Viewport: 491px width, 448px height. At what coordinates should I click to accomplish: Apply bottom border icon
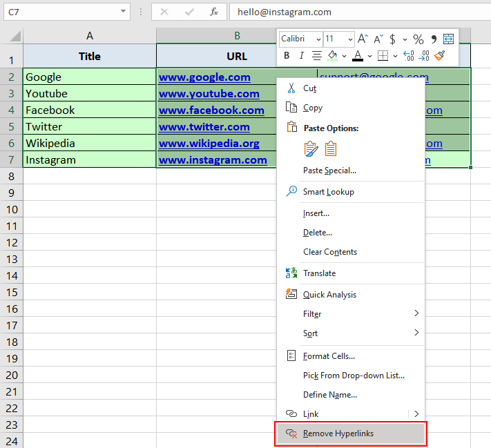(x=383, y=56)
